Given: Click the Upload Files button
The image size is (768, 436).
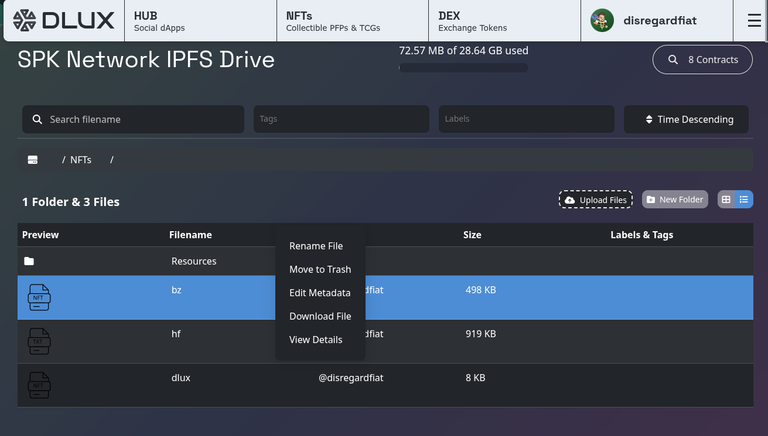Looking at the screenshot, I should coord(596,199).
